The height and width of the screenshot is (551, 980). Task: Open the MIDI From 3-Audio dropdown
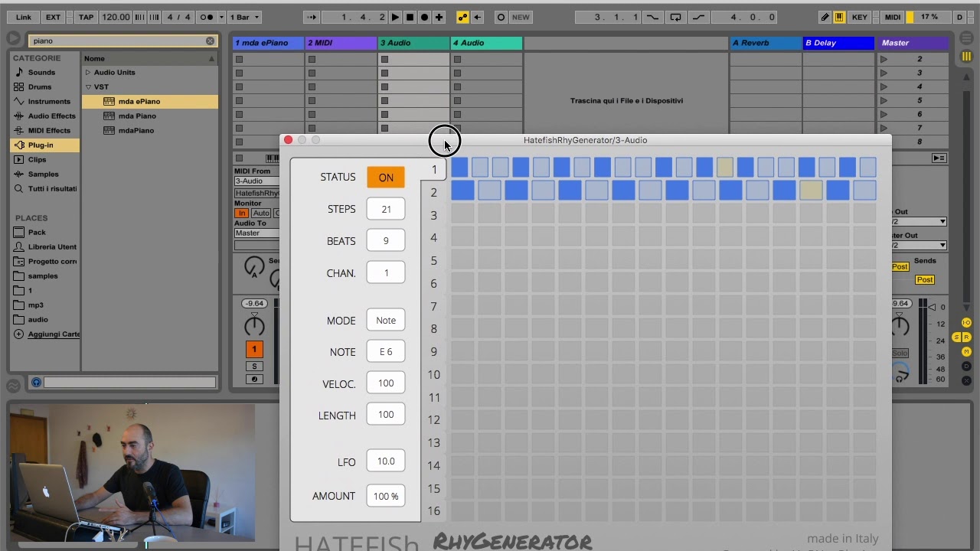click(x=257, y=181)
